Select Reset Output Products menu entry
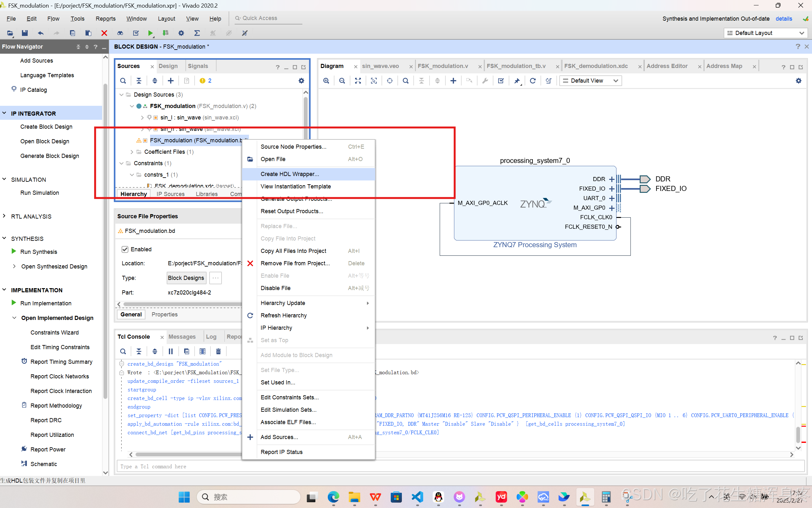This screenshot has width=812, height=508. (x=308, y=211)
